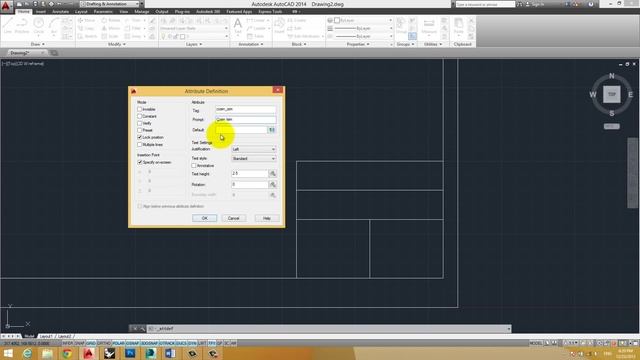The width and height of the screenshot is (640, 360).
Task: Click the Default attribute input field
Action: point(241,130)
